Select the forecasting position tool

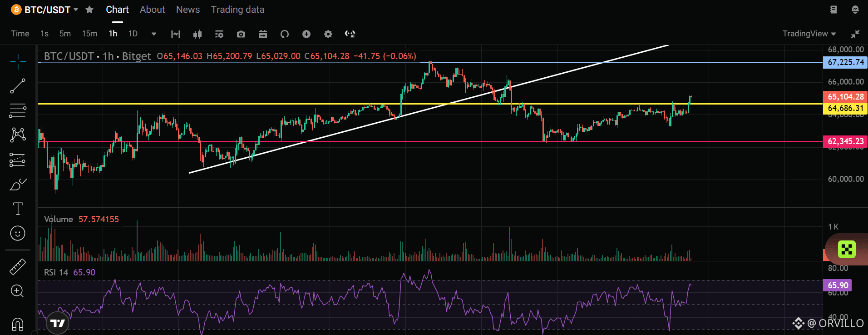point(18,160)
